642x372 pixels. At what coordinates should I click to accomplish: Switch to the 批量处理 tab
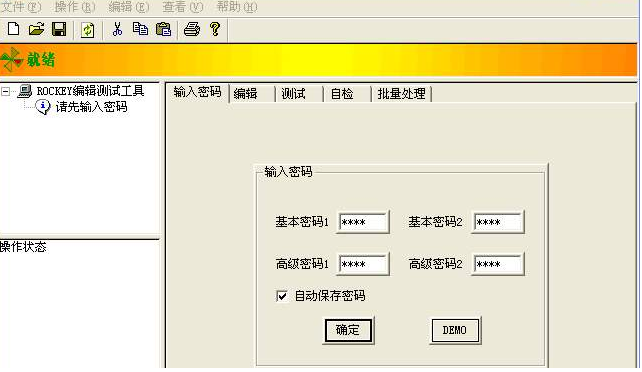pyautogui.click(x=402, y=94)
